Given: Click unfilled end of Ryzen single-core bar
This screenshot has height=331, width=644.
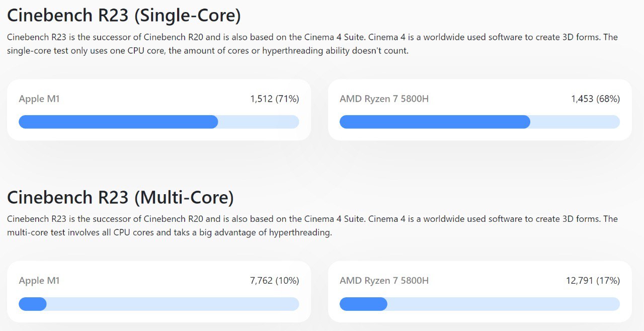Looking at the screenshot, I should click(575, 122).
